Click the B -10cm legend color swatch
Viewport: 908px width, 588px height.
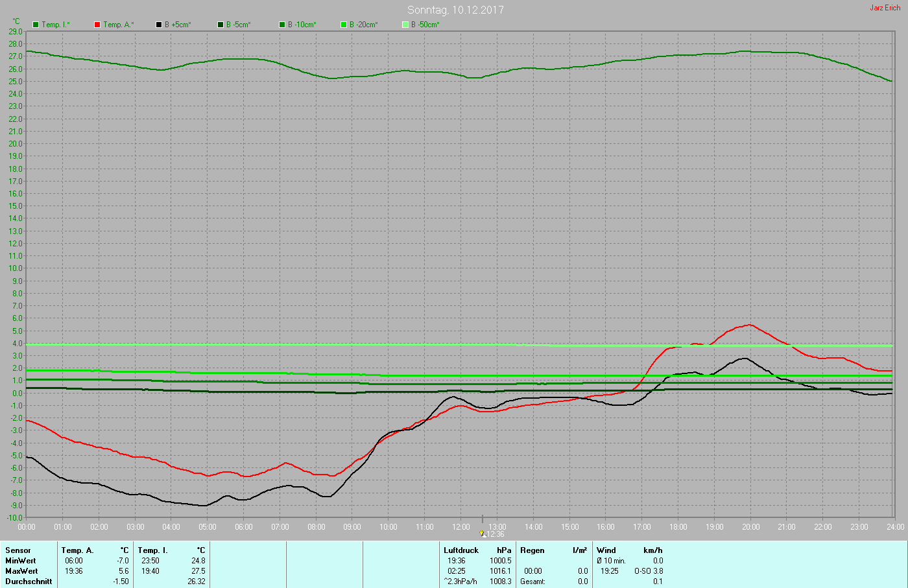tap(282, 25)
